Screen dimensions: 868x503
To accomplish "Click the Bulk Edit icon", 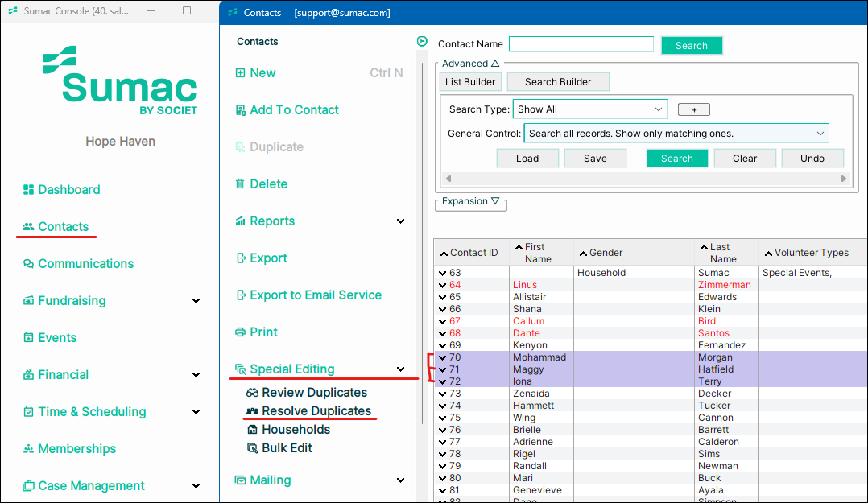I will click(x=253, y=448).
